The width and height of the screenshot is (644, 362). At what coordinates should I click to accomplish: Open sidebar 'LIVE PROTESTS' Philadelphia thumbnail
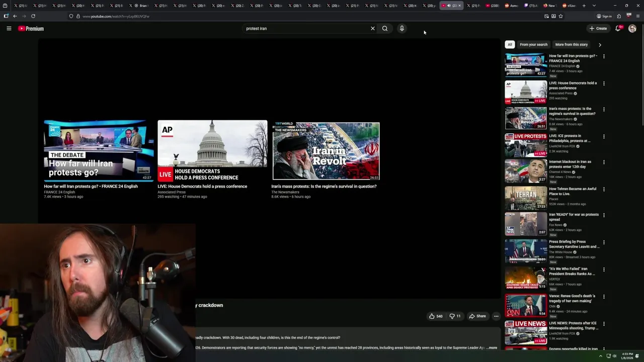[x=526, y=145]
